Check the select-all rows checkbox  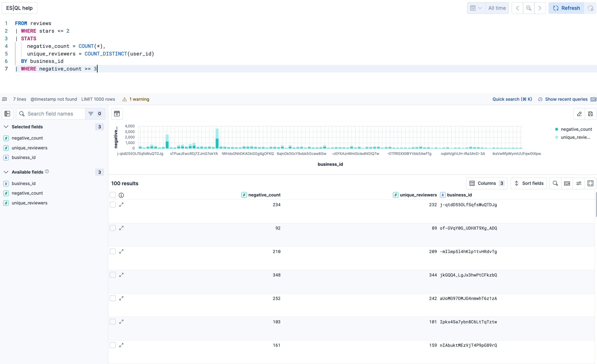click(x=113, y=195)
